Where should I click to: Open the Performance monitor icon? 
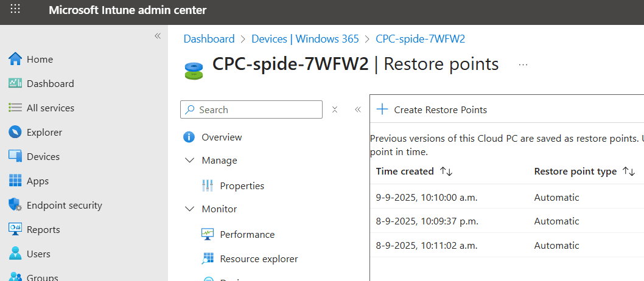pos(208,234)
